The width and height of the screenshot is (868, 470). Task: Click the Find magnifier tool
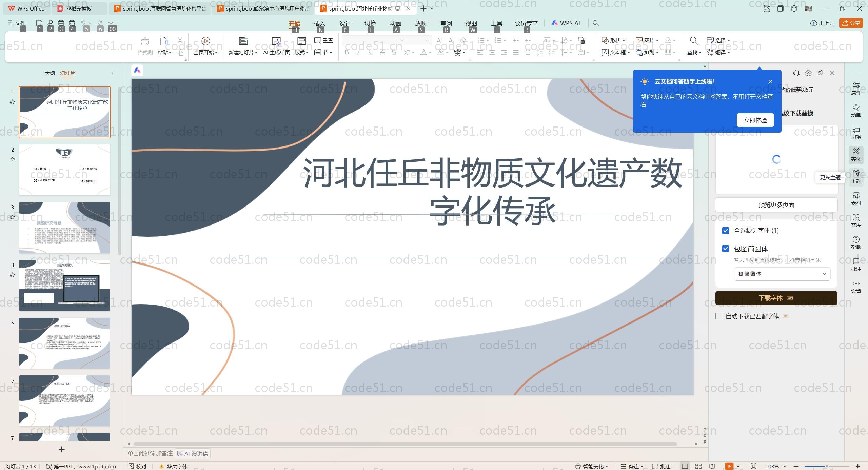(694, 41)
